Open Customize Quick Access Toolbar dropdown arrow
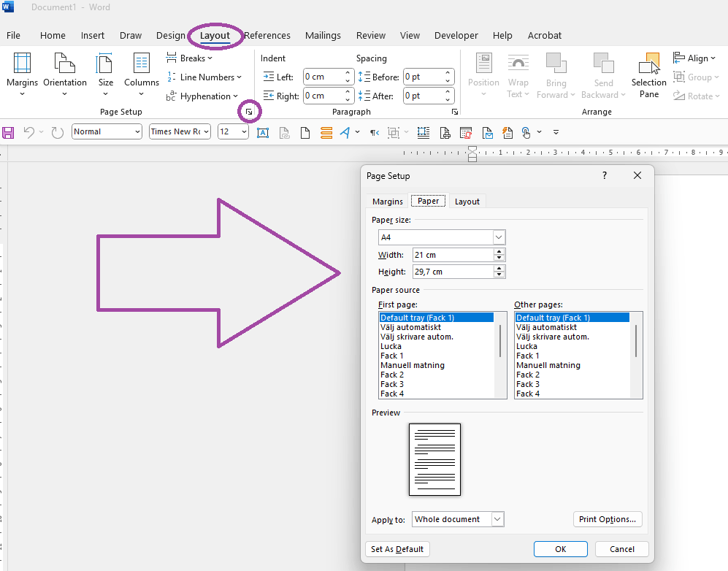Image resolution: width=728 pixels, height=571 pixels. (556, 132)
